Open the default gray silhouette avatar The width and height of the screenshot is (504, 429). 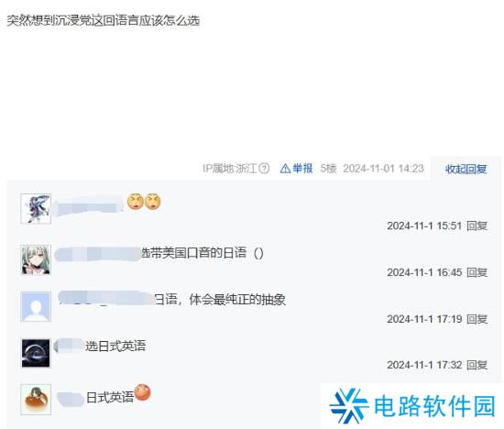[36, 306]
